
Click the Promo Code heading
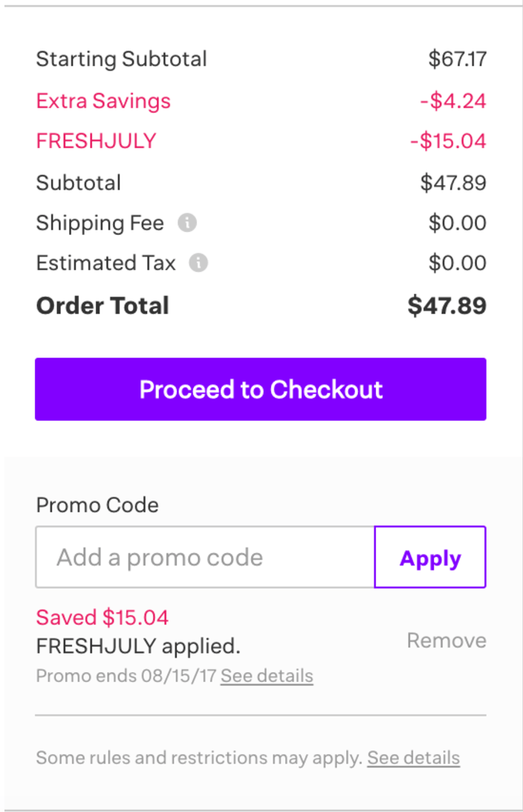coord(97,505)
